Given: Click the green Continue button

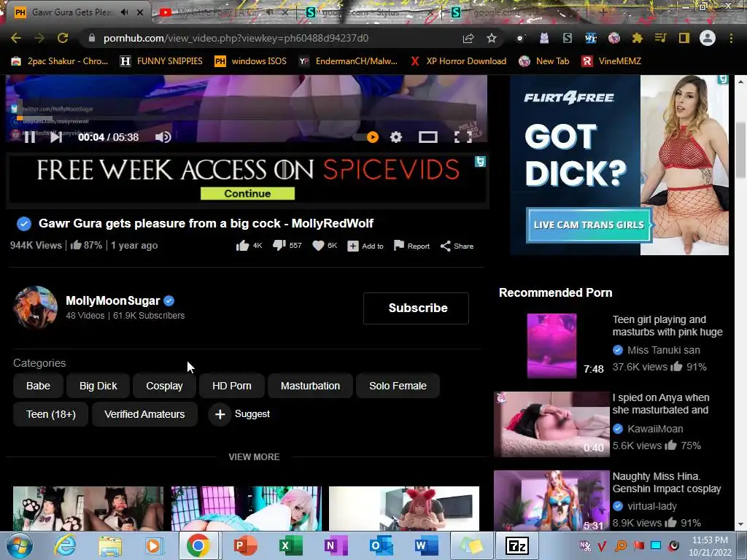Looking at the screenshot, I should (x=248, y=193).
